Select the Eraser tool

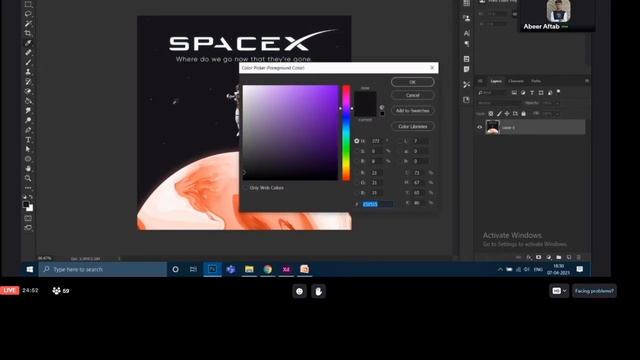tap(28, 91)
